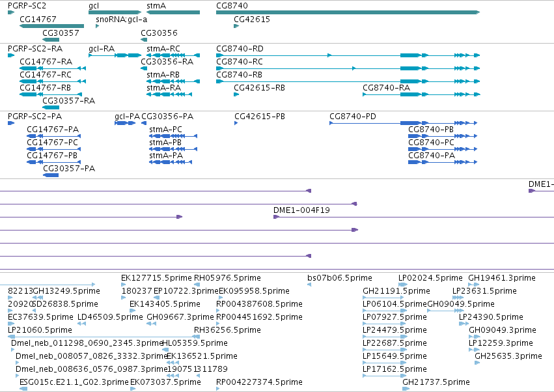Screen dimensions: 554x392
Task: Open the SD26838.5prime EST label
Action: tap(65, 304)
